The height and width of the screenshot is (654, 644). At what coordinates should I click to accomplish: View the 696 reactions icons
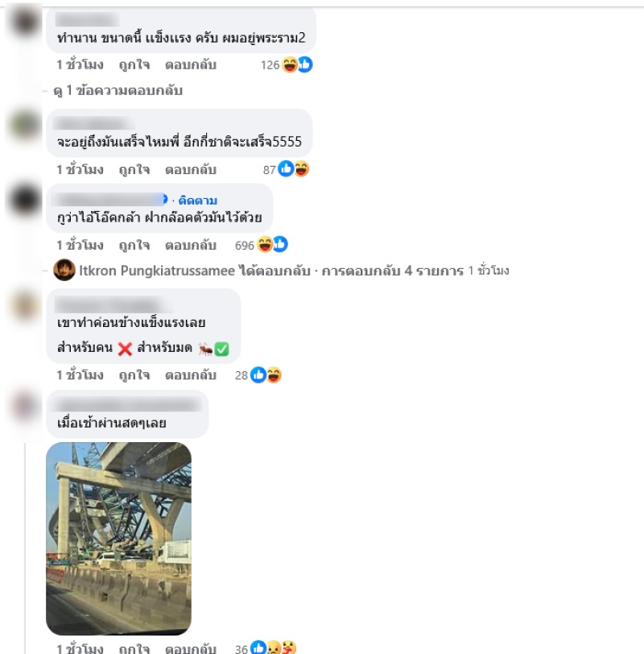(272, 244)
